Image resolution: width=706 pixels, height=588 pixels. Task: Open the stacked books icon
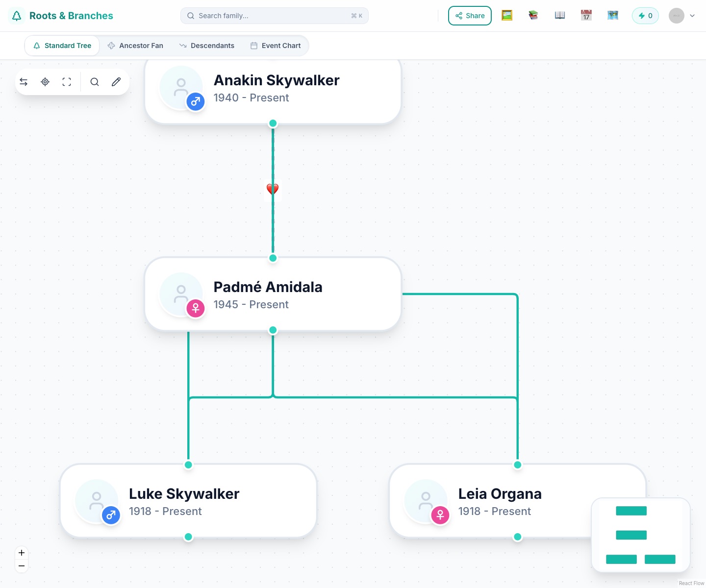[533, 16]
